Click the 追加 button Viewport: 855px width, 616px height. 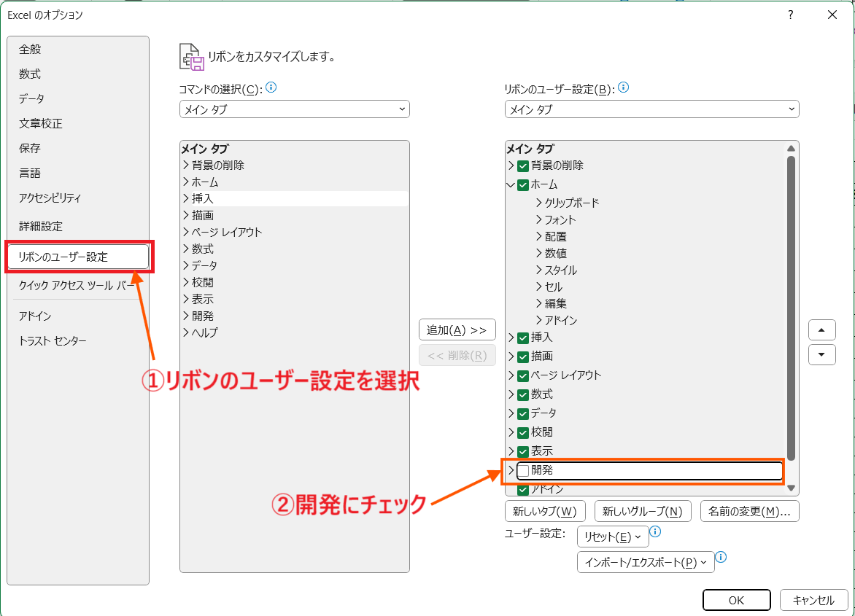click(x=457, y=330)
